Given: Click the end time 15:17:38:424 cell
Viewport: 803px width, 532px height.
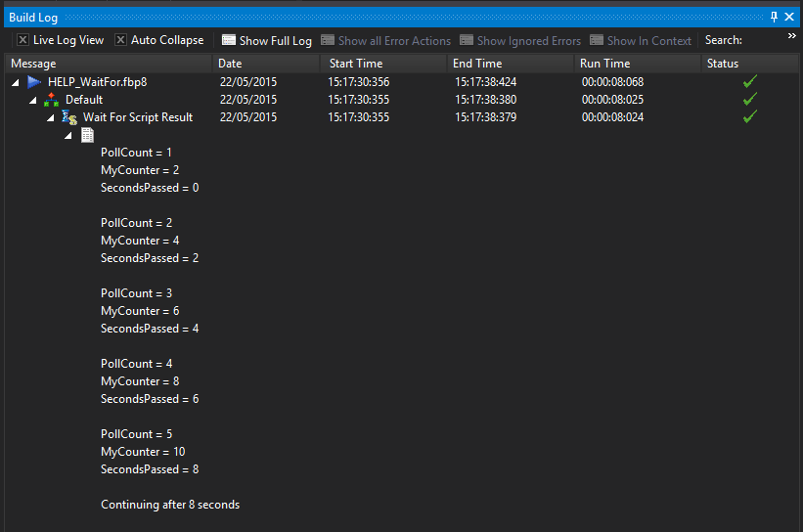Looking at the screenshot, I should (x=485, y=82).
